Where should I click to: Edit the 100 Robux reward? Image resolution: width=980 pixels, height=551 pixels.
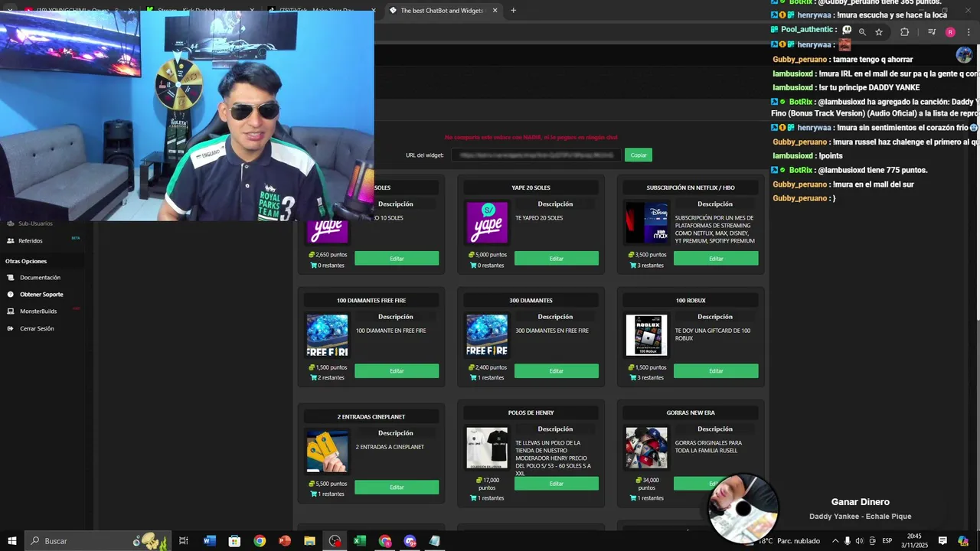click(x=716, y=371)
